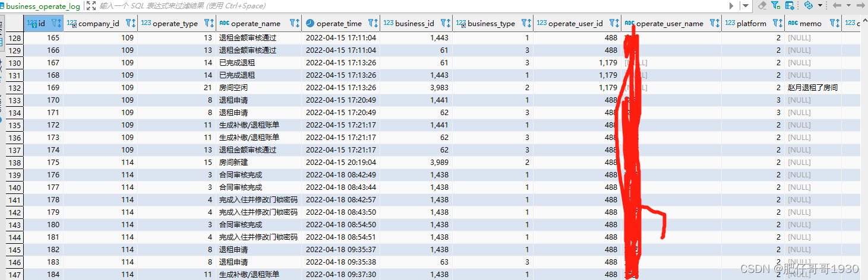Click operate_time cell '2022-04-18 08:42:49'
Viewport: 868px width, 280px height.
[x=340, y=175]
